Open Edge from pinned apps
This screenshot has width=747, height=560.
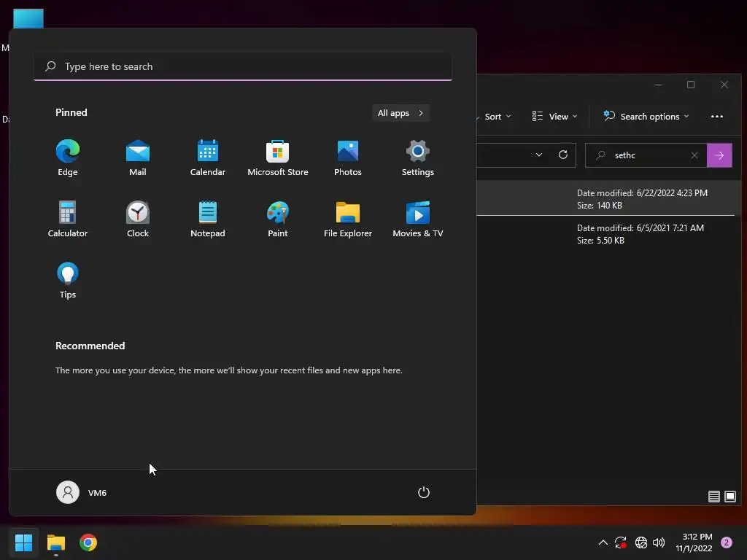click(68, 158)
